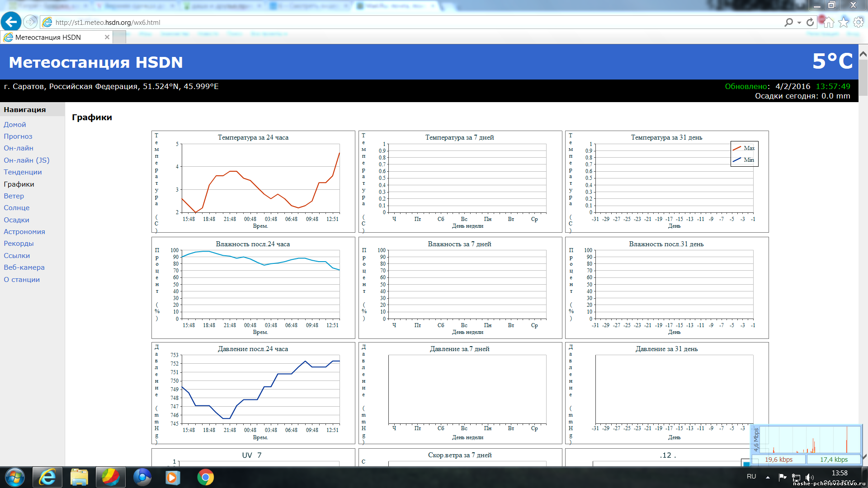Open the Рекорды navigation link
The image size is (868, 488).
tap(19, 243)
